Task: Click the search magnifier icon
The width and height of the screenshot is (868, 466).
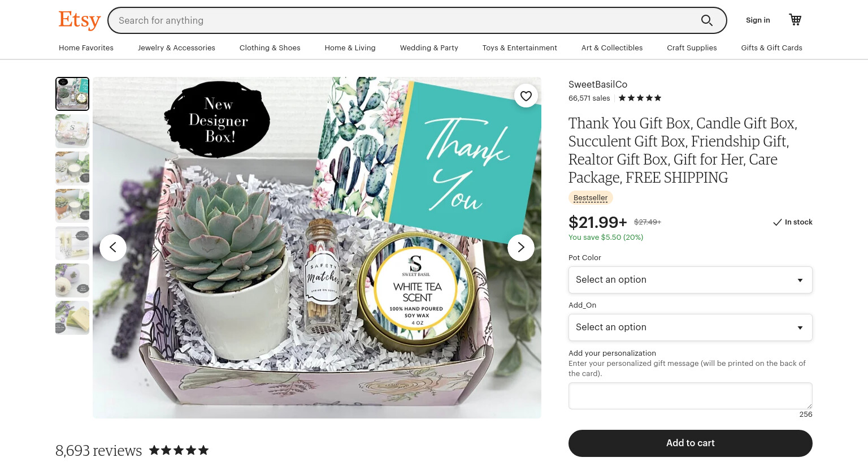Action: click(x=706, y=20)
